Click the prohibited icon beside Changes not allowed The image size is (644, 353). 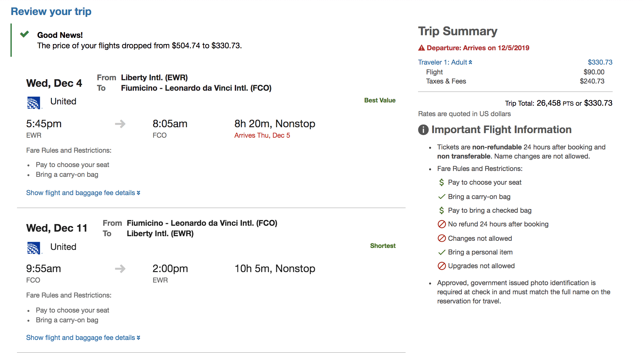point(442,238)
